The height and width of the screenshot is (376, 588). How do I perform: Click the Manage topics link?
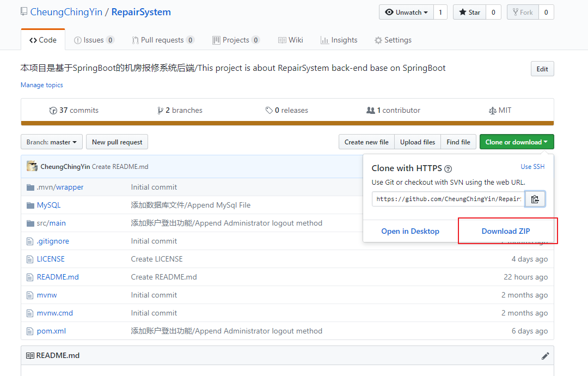coord(41,85)
